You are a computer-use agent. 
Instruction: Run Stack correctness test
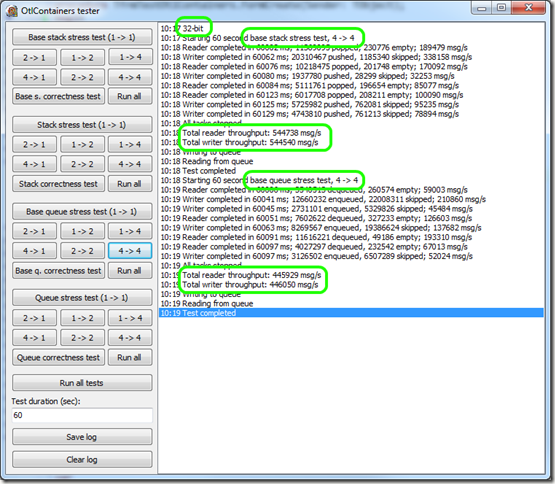tap(58, 184)
